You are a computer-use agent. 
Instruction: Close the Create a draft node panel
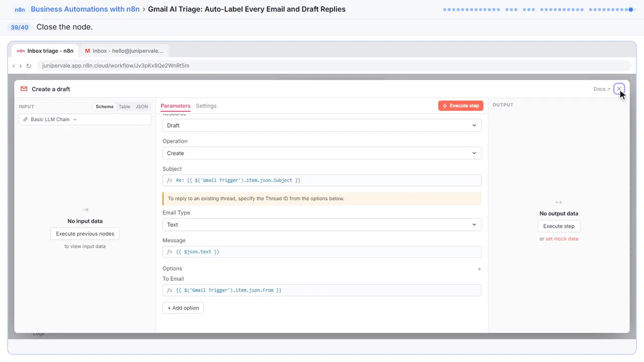pos(619,89)
